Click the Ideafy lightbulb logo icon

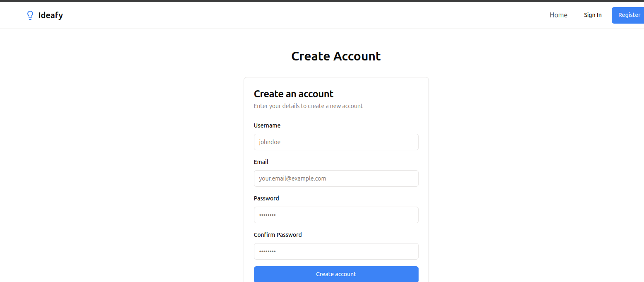[30, 15]
